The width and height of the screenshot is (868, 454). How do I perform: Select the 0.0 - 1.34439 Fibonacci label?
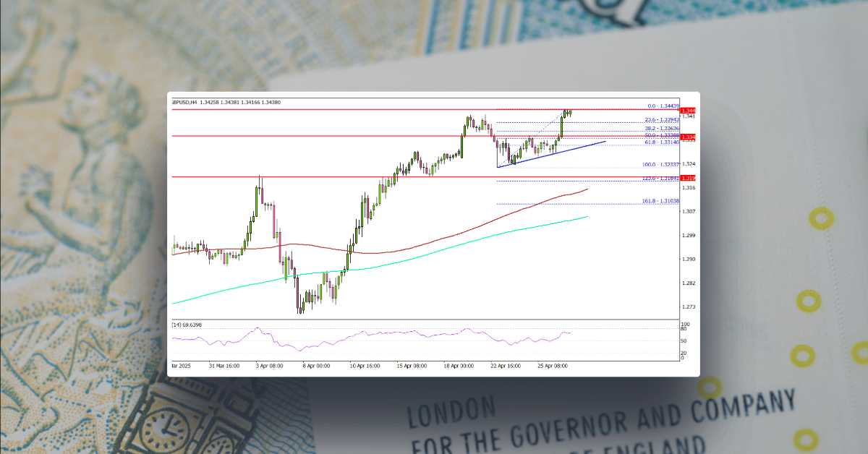pyautogui.click(x=662, y=105)
